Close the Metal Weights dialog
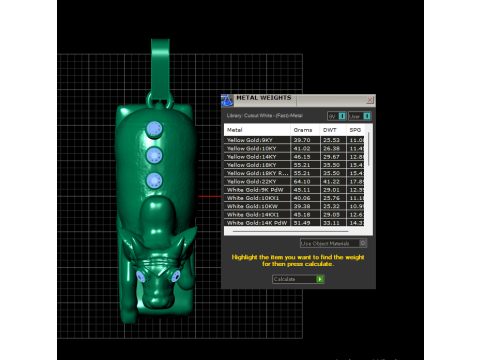Image resolution: width=480 pixels, height=360 pixels. click(370, 100)
